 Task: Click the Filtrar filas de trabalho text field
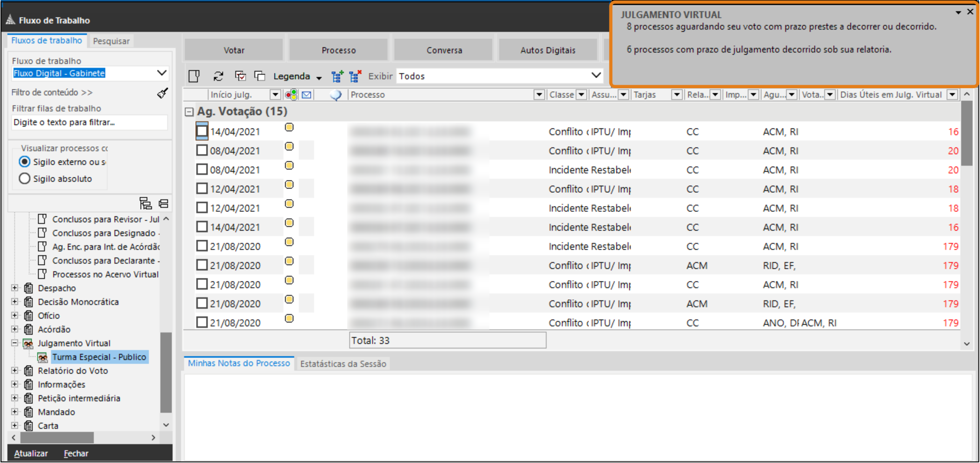[90, 122]
